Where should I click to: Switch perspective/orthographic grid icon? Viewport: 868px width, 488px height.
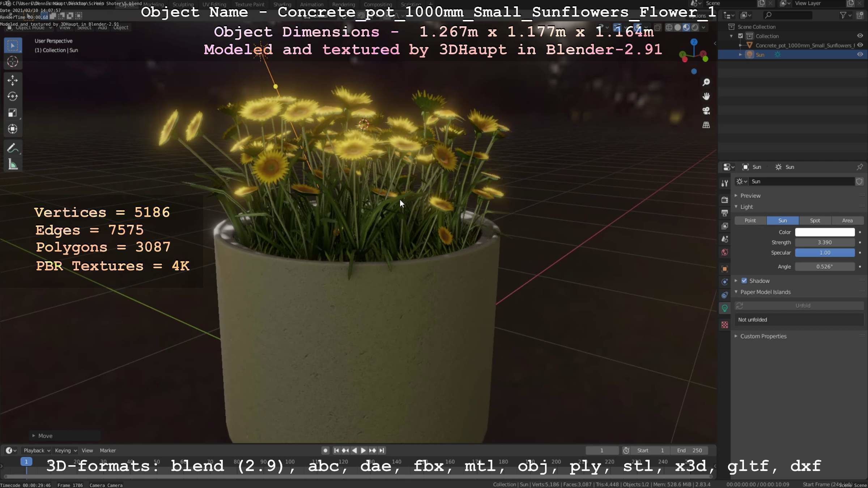tap(706, 125)
